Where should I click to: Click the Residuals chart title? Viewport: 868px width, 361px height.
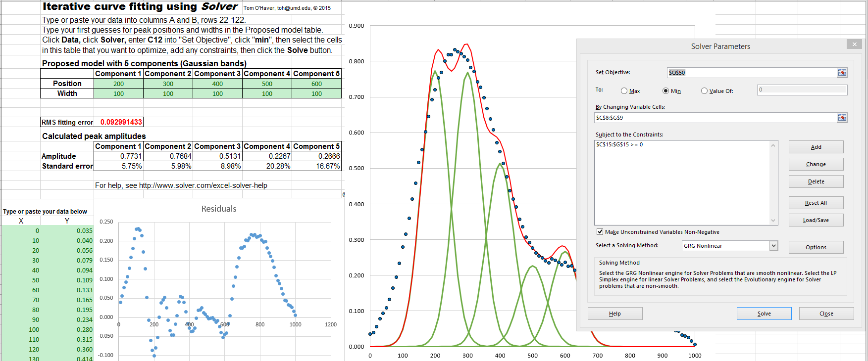219,209
